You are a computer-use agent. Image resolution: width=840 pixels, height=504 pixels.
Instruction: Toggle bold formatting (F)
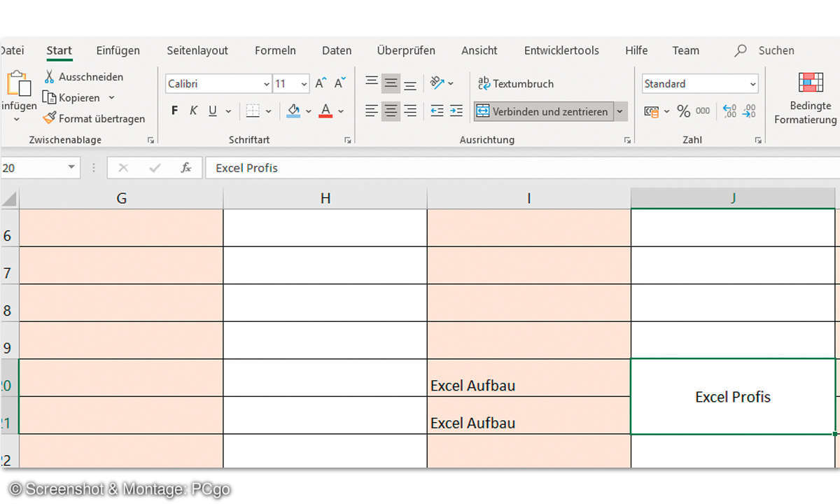pos(174,111)
